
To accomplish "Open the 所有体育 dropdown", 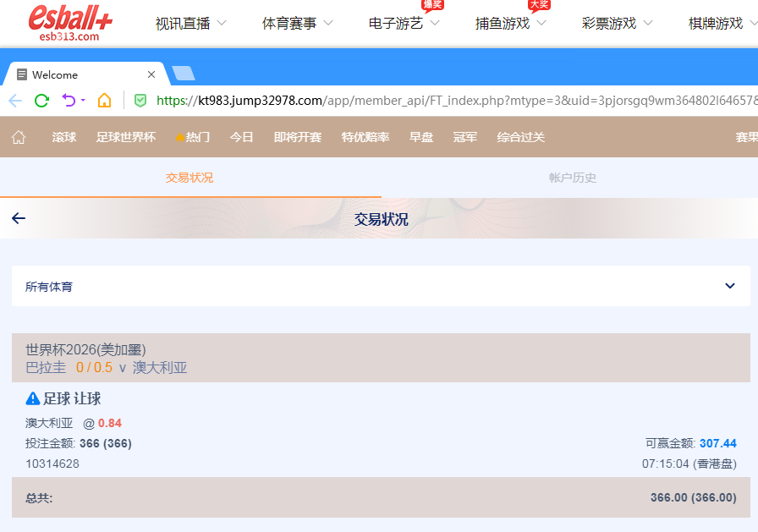I will (x=381, y=286).
